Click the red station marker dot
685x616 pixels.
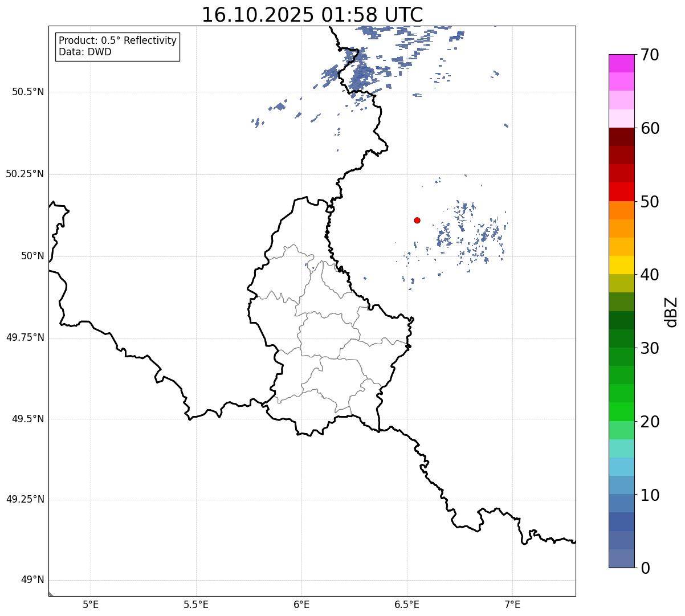click(417, 220)
